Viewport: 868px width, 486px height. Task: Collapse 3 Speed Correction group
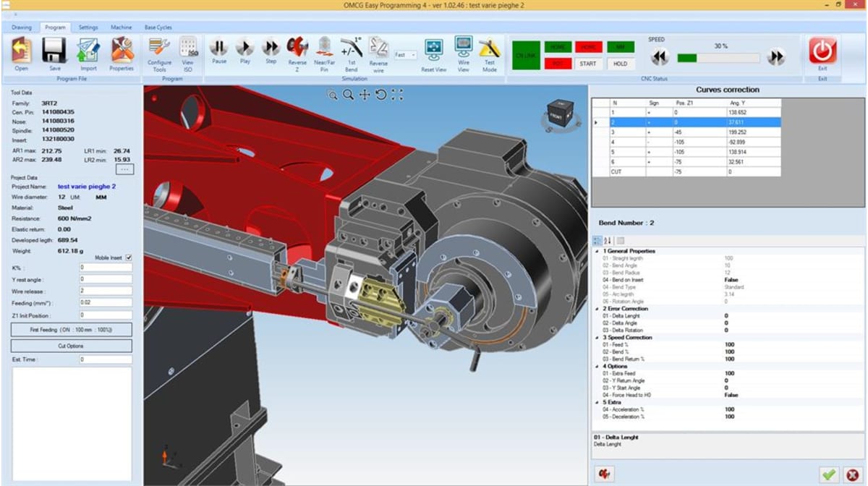coord(597,338)
